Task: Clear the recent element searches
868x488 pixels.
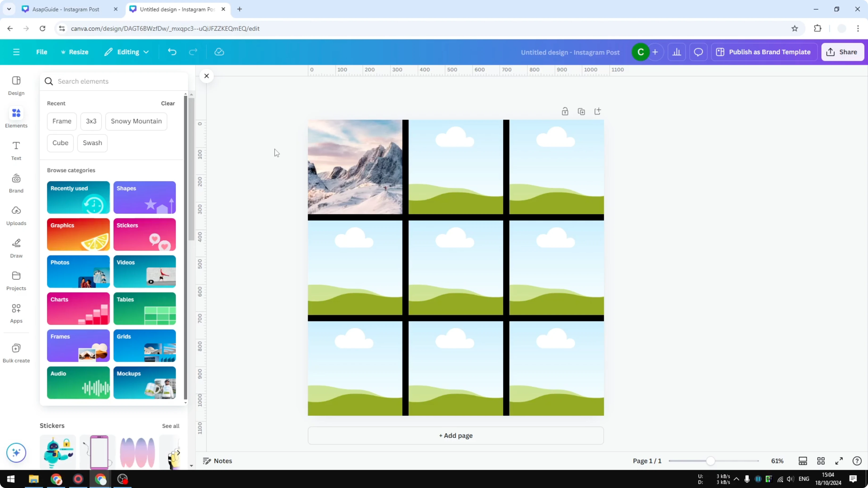Action: (x=167, y=103)
